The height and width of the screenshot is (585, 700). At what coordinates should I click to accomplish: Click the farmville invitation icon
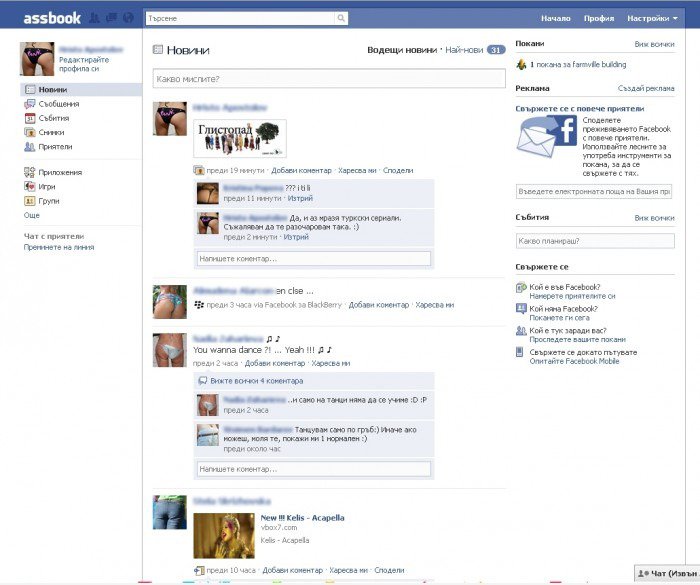tap(521, 64)
